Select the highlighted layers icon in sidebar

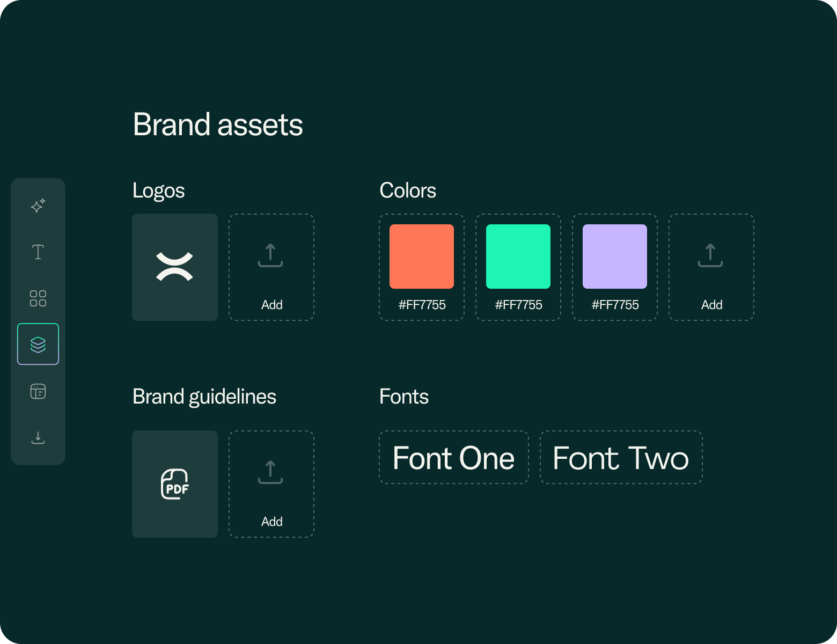coord(38,345)
